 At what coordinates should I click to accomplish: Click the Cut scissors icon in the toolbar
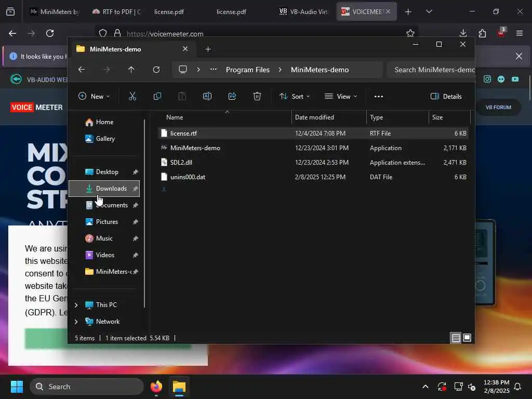click(132, 96)
